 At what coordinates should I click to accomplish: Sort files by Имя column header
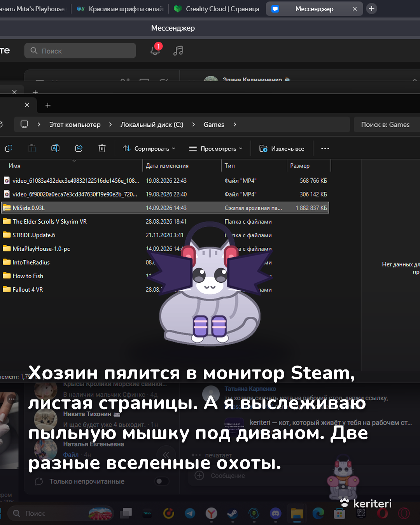tap(15, 166)
